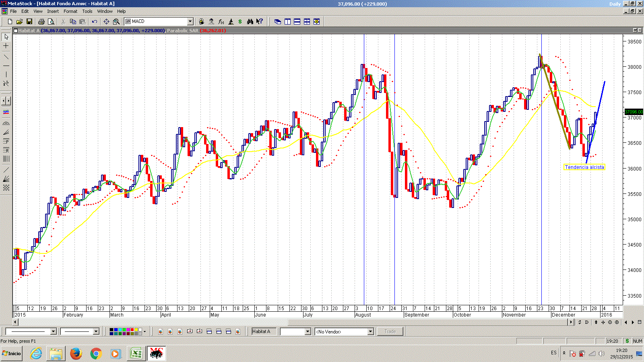644x362 pixels.
Task: Open Firefox from taskbar
Action: pos(76,354)
